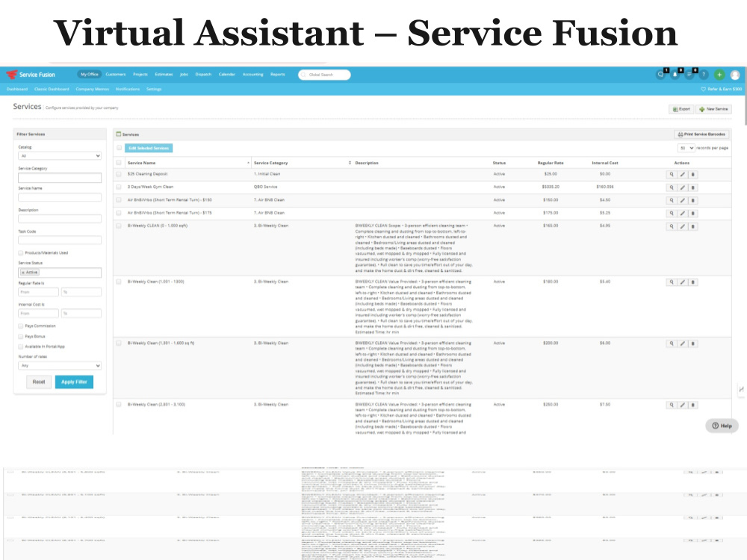The image size is (747, 560).
Task: Delete the Bi-Weekly Clean (1,001 - 1300) service
Action: click(692, 282)
